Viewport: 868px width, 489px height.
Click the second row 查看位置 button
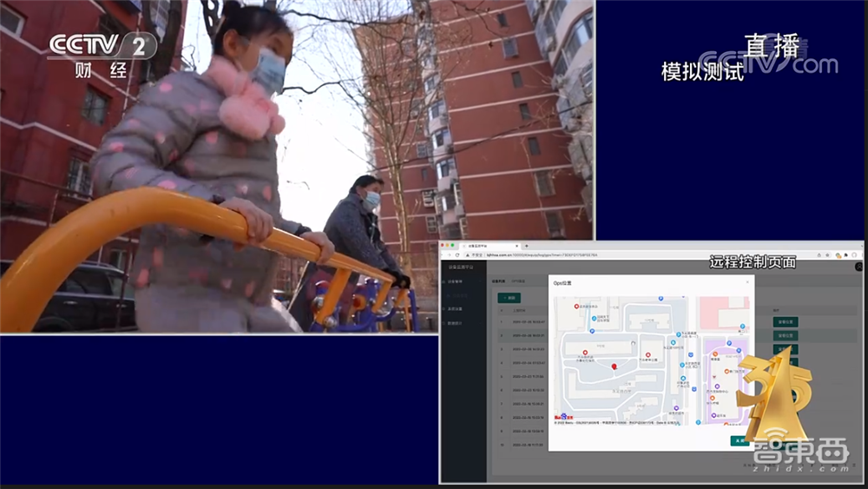coord(785,336)
